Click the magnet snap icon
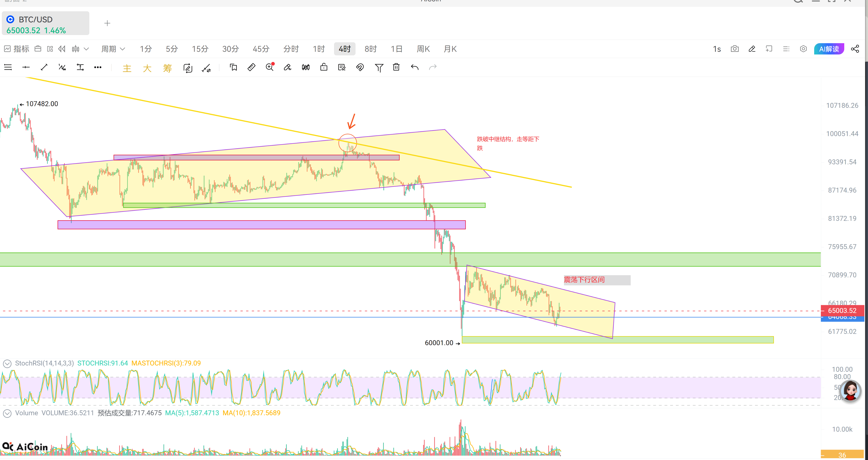This screenshot has width=868, height=460. click(360, 67)
